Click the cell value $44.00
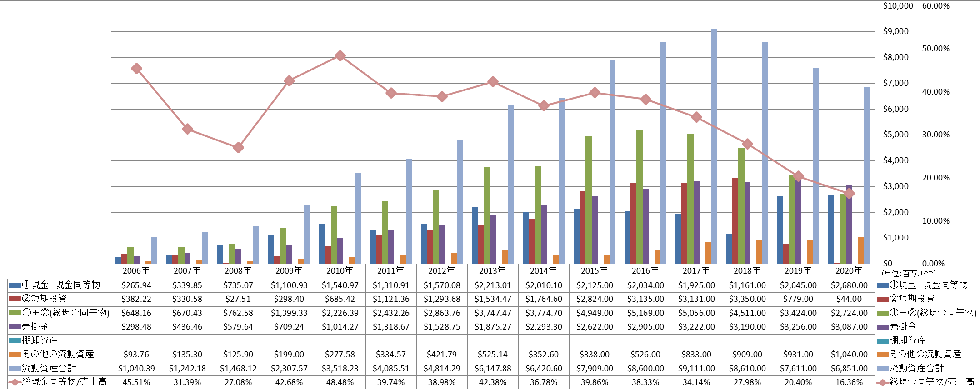980x390 pixels. tap(849, 299)
